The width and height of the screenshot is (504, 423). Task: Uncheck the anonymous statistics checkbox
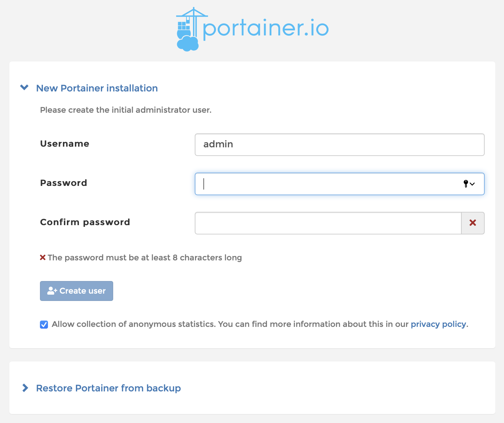(44, 325)
